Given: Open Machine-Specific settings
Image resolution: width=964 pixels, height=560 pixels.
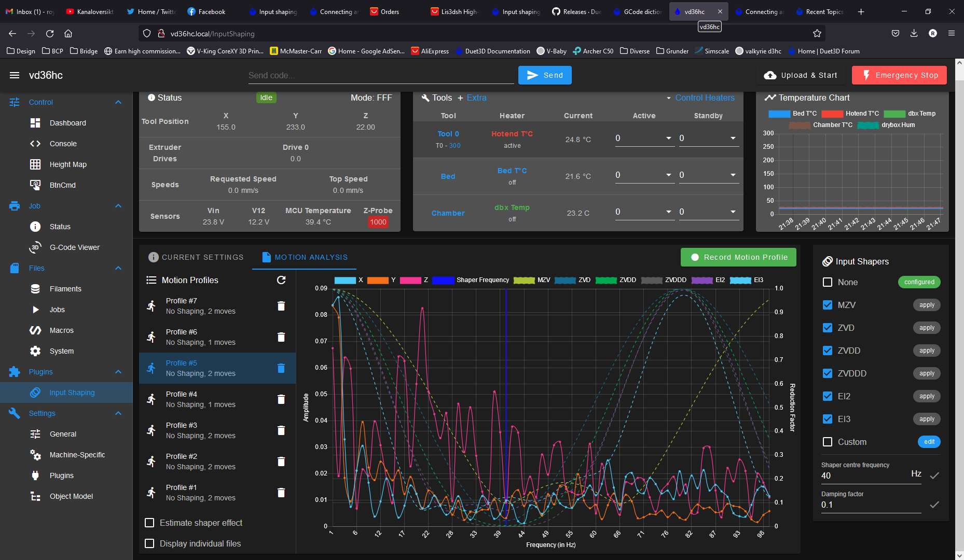Looking at the screenshot, I should [66, 455].
